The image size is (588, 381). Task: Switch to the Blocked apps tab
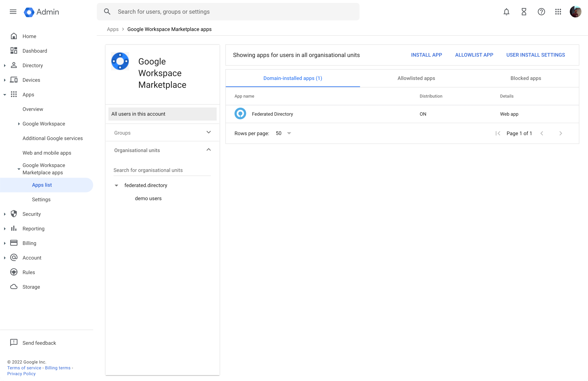pyautogui.click(x=525, y=78)
